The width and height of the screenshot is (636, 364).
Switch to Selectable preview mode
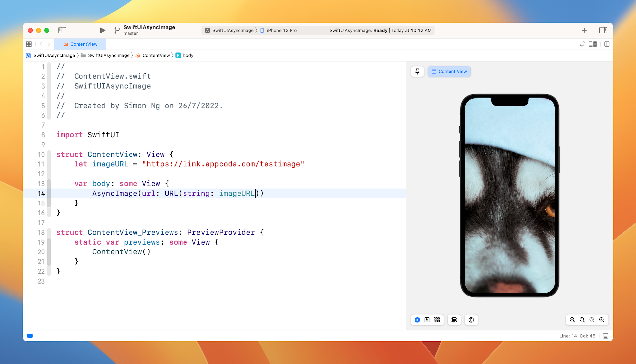tap(427, 320)
